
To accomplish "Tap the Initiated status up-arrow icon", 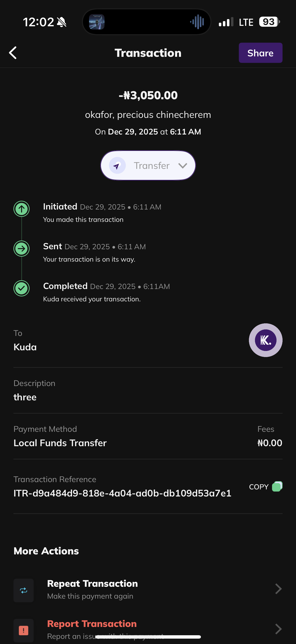I will click(x=22, y=209).
